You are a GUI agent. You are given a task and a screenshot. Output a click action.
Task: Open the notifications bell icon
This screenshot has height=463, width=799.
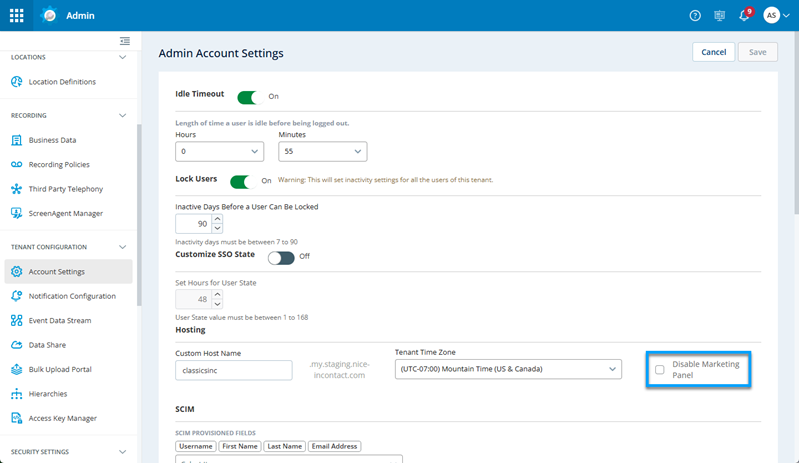(x=744, y=16)
